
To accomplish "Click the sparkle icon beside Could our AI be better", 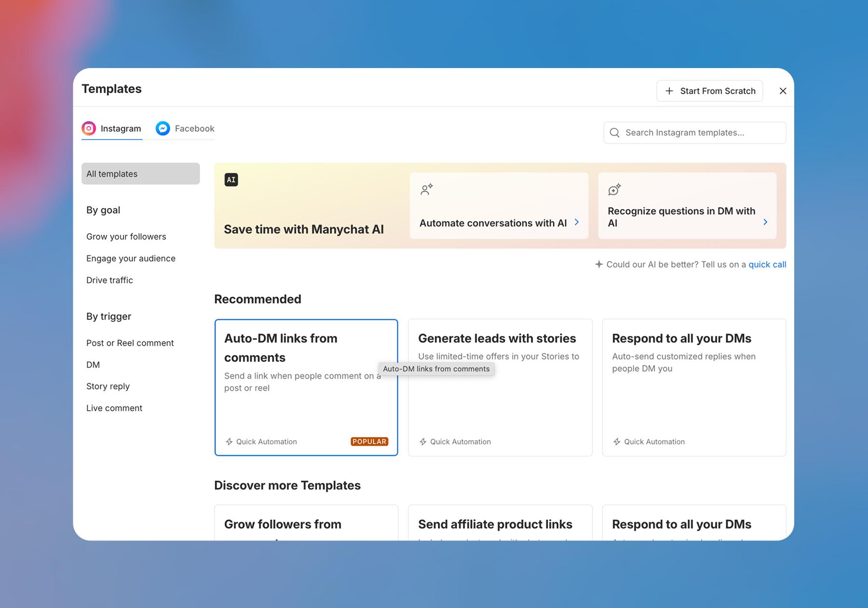I will (599, 264).
